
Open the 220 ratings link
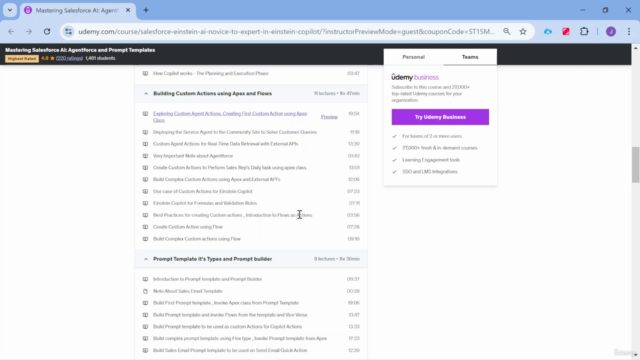69,58
